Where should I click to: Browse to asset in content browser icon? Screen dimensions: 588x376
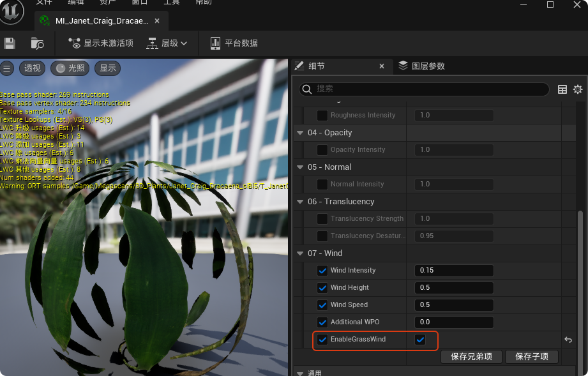click(x=37, y=43)
